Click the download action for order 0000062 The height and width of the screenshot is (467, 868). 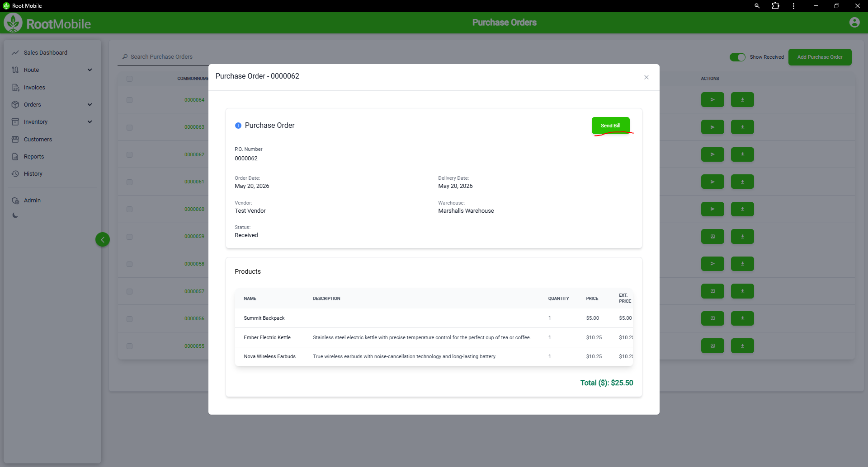(x=742, y=154)
